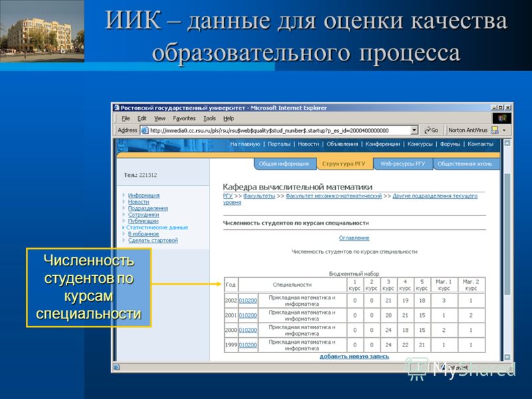Open the Edit menu

coord(142,118)
